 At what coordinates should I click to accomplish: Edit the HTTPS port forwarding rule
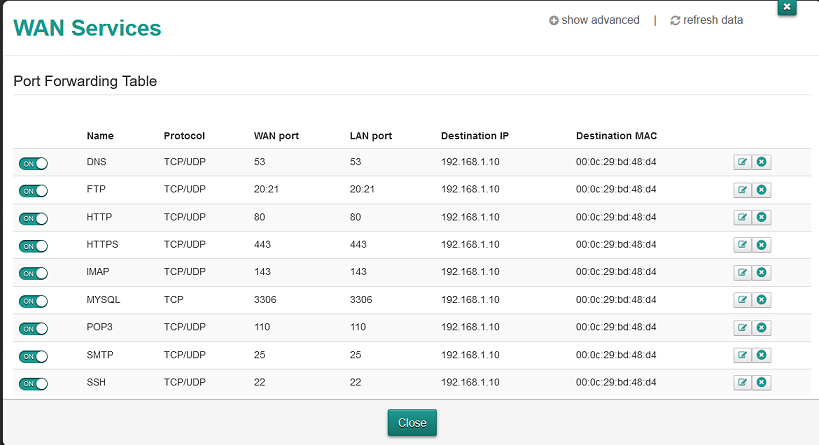tap(742, 244)
